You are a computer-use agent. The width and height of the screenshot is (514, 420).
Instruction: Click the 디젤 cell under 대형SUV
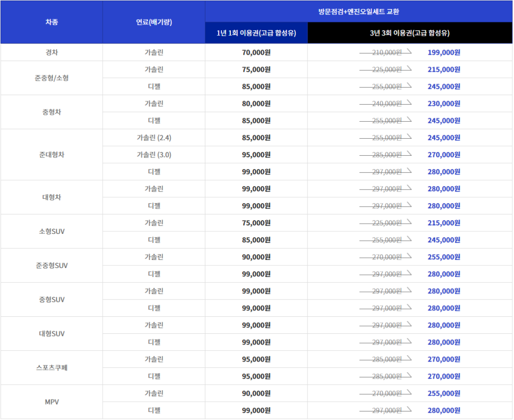click(154, 342)
